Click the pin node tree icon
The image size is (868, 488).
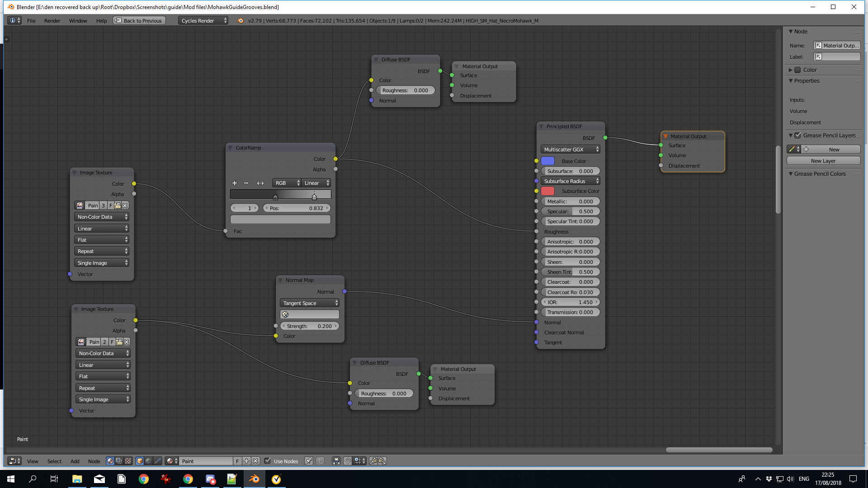click(309, 461)
